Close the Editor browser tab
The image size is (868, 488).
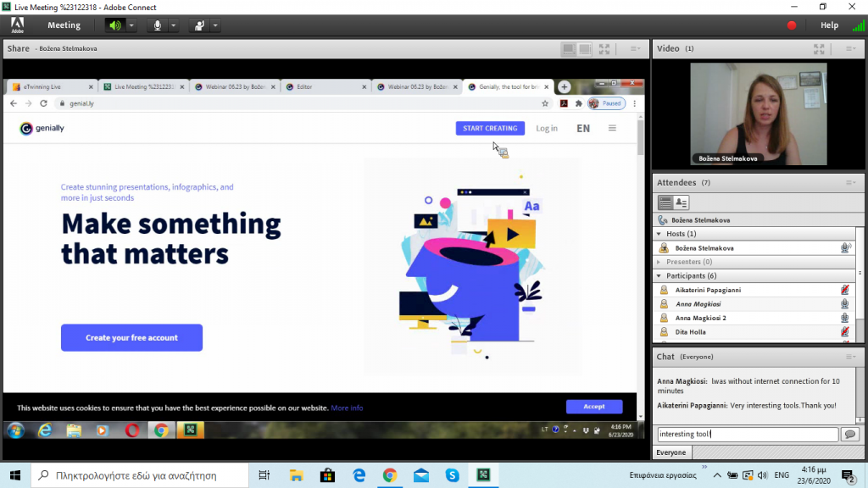tap(364, 87)
